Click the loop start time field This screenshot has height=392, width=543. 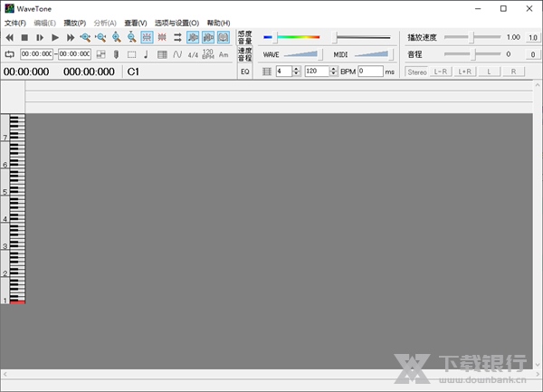37,54
